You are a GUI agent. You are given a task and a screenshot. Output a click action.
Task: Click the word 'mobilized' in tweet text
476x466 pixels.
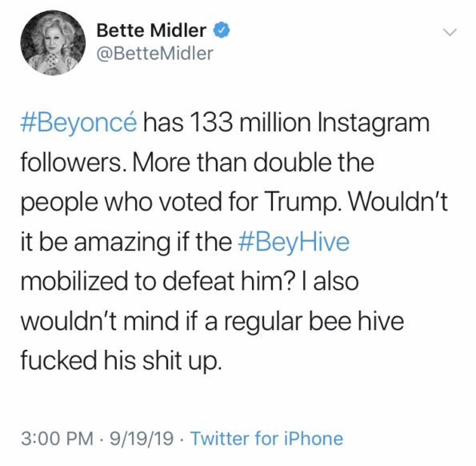pos(74,281)
